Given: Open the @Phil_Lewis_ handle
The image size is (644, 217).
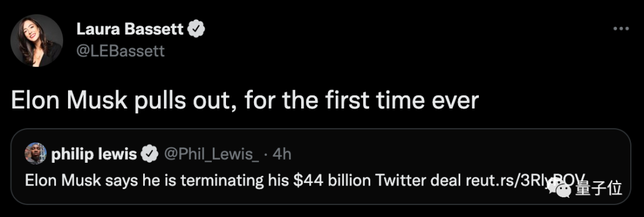Looking at the screenshot, I should pos(212,154).
